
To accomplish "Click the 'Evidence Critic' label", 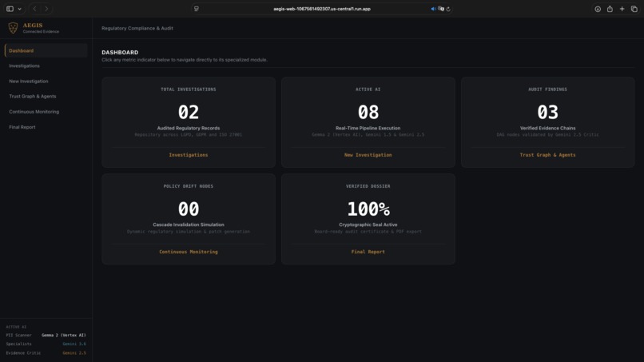I will (23, 353).
